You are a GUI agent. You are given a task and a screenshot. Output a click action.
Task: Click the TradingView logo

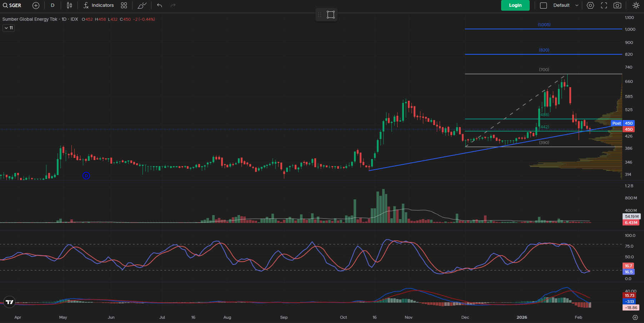[10, 302]
